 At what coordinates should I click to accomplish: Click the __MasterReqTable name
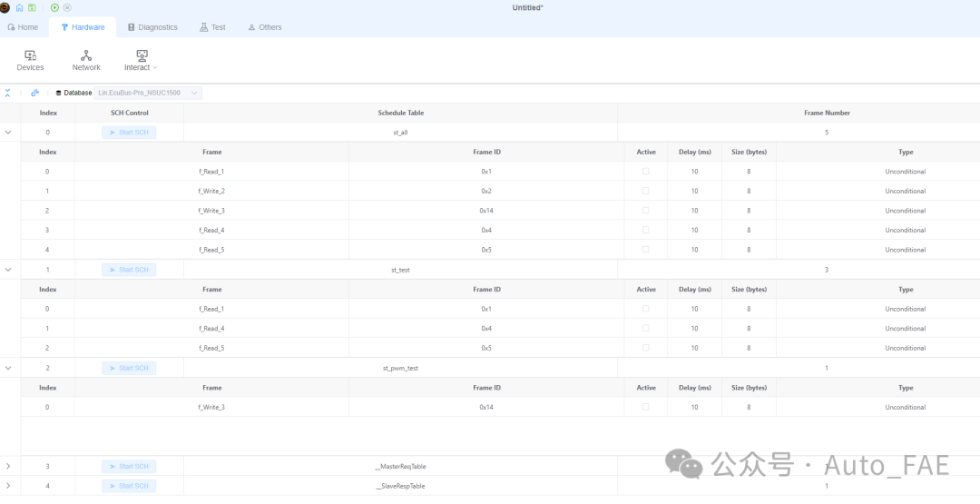[401, 467]
